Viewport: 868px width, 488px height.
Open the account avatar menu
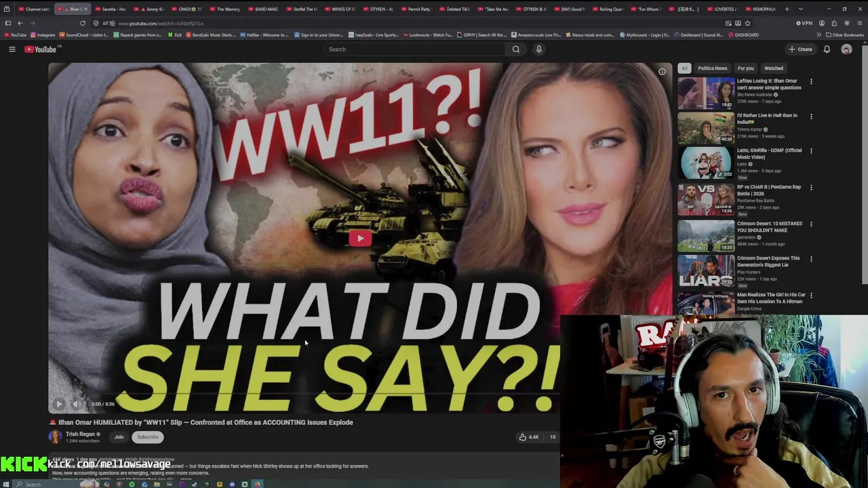click(846, 49)
